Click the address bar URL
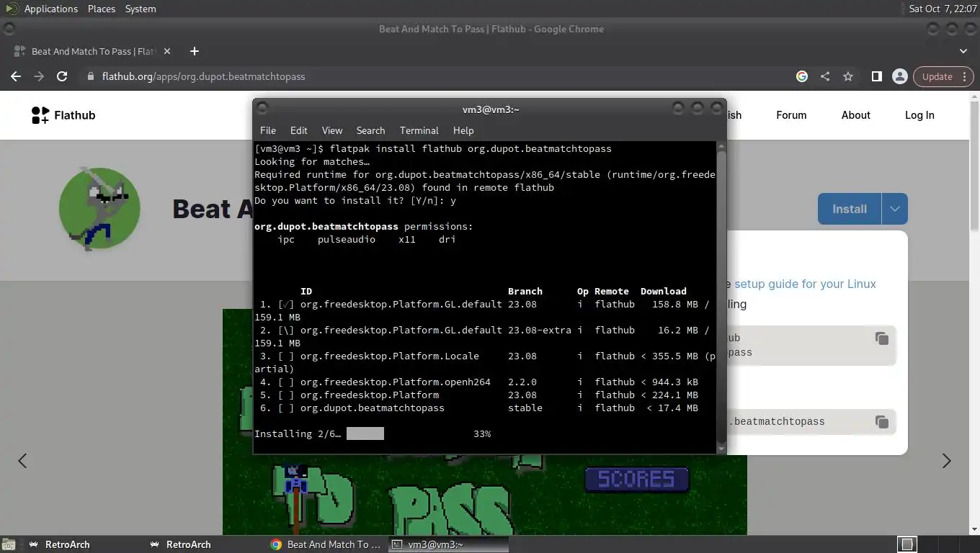The height and width of the screenshot is (553, 980). (x=204, y=76)
